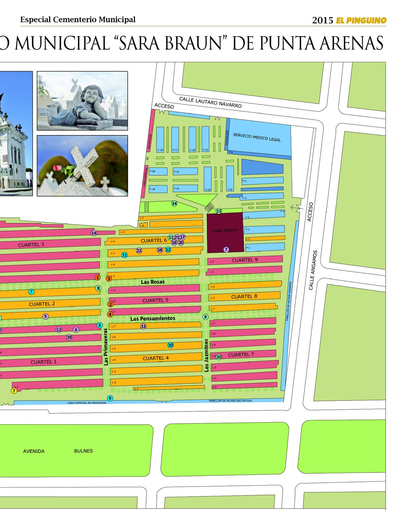This screenshot has height=532, width=407.
Task: Select the CUARTEL 7 label
Action: pos(241,355)
